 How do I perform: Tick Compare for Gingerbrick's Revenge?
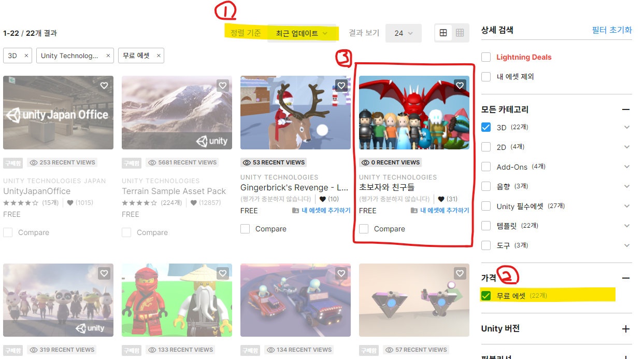245,229
